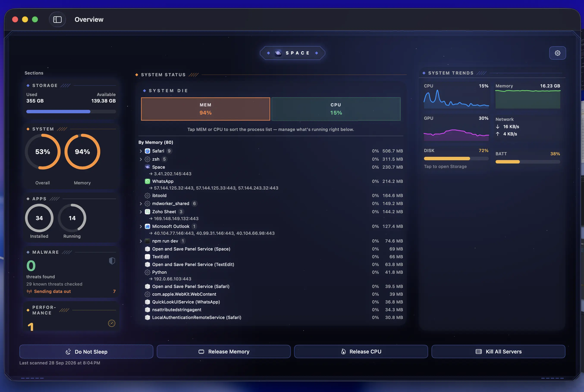Sort processes by MEM 94% tile
584x392 pixels.
(x=206, y=109)
